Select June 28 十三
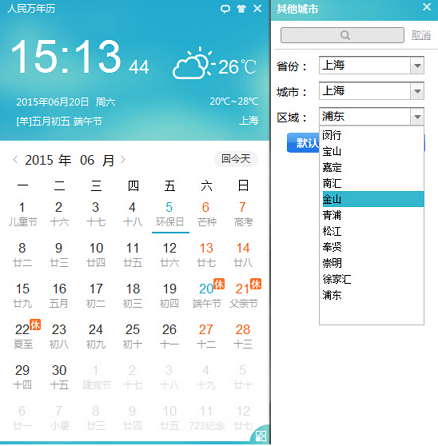 click(x=243, y=336)
